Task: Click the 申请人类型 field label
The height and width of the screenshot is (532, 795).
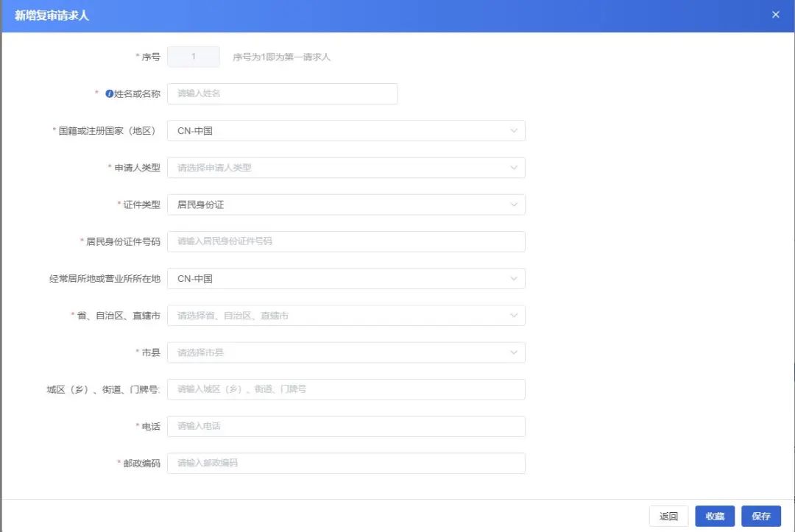Action: (x=137, y=168)
